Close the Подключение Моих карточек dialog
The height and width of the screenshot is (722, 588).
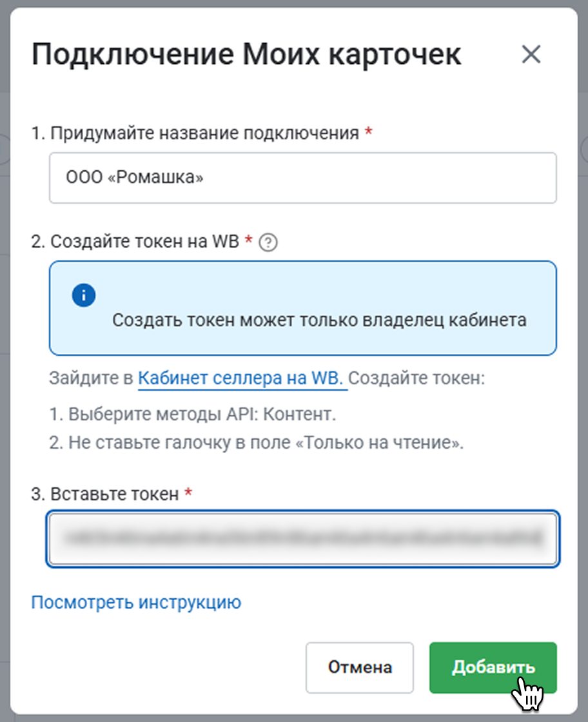click(531, 54)
